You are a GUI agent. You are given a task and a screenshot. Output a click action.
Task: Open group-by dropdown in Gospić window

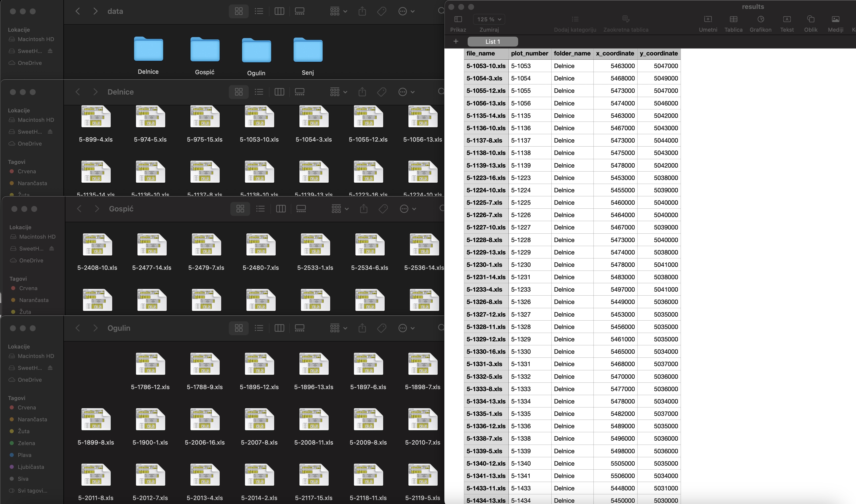pos(340,209)
